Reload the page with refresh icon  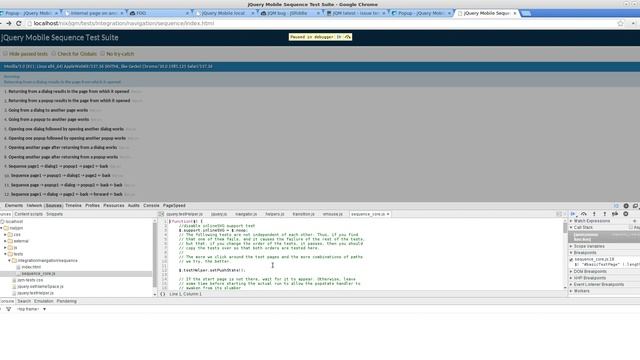pyautogui.click(x=19, y=24)
